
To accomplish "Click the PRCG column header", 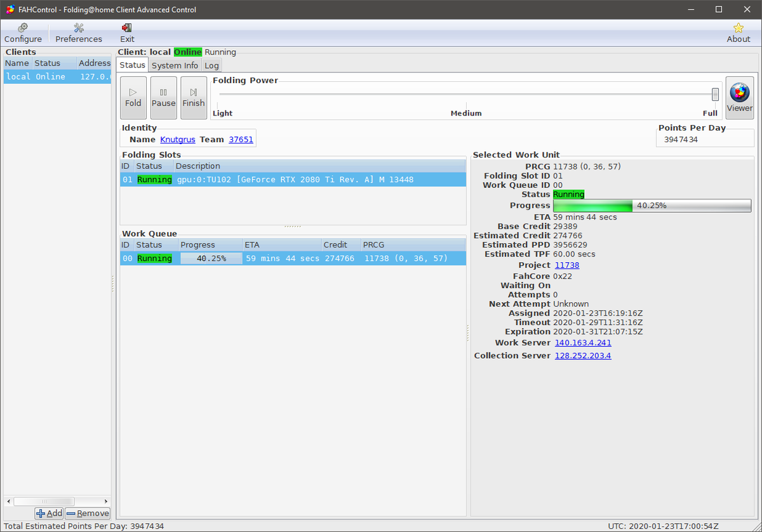I will coord(413,245).
